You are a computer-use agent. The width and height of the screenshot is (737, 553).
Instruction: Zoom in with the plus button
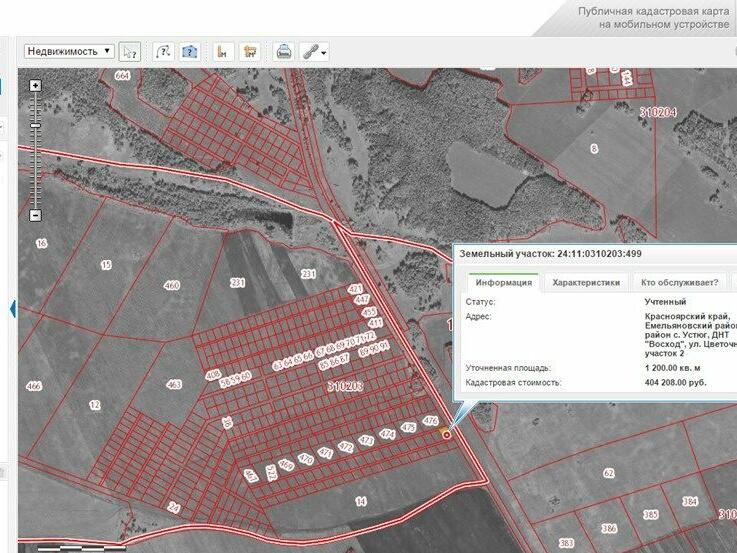tap(35, 86)
